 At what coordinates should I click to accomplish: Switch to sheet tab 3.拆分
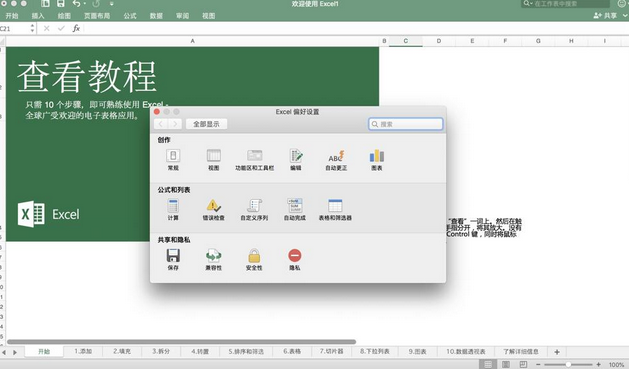point(161,351)
